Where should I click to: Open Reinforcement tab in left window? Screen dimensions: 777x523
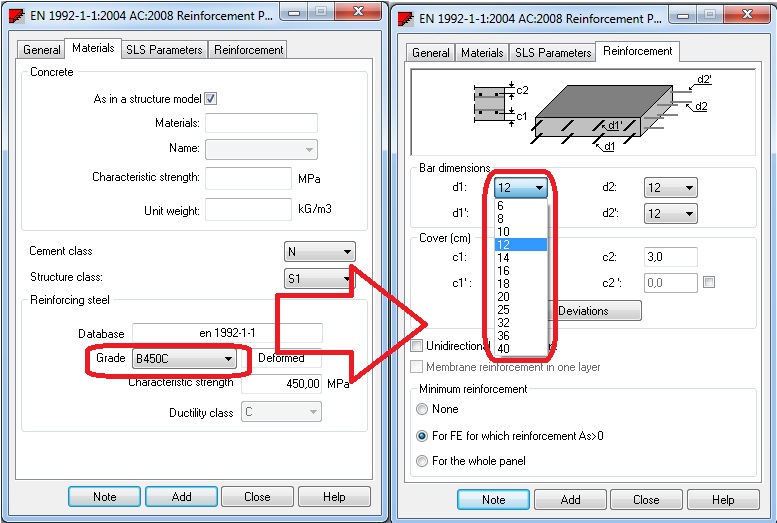point(248,50)
